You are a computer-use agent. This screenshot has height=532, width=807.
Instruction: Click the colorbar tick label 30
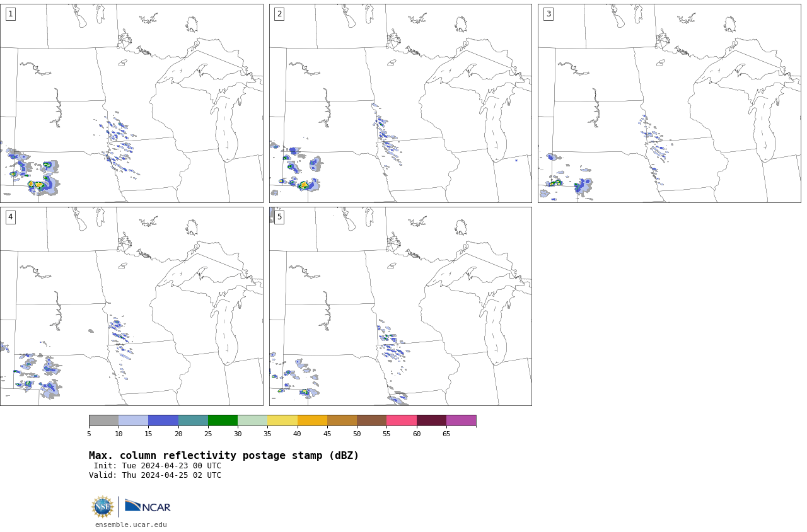click(238, 434)
